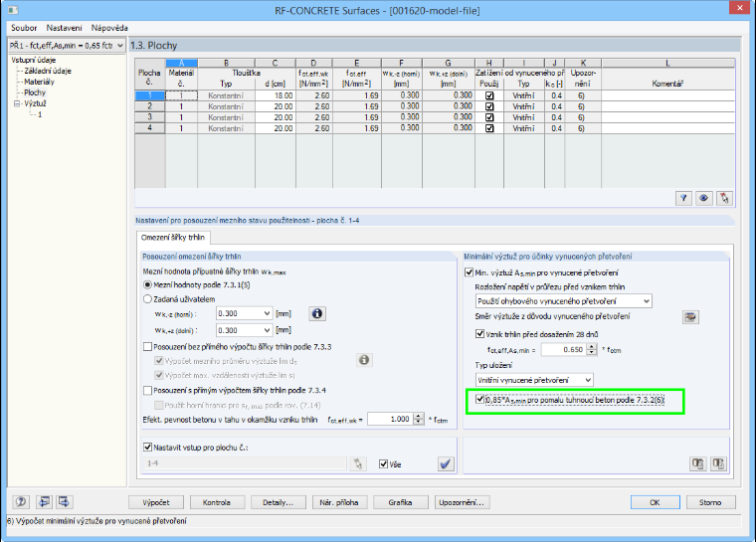Enable Posouzení bez přímého výpočtu 7.3.3
Screen dimensions: 756x542
tap(147, 347)
